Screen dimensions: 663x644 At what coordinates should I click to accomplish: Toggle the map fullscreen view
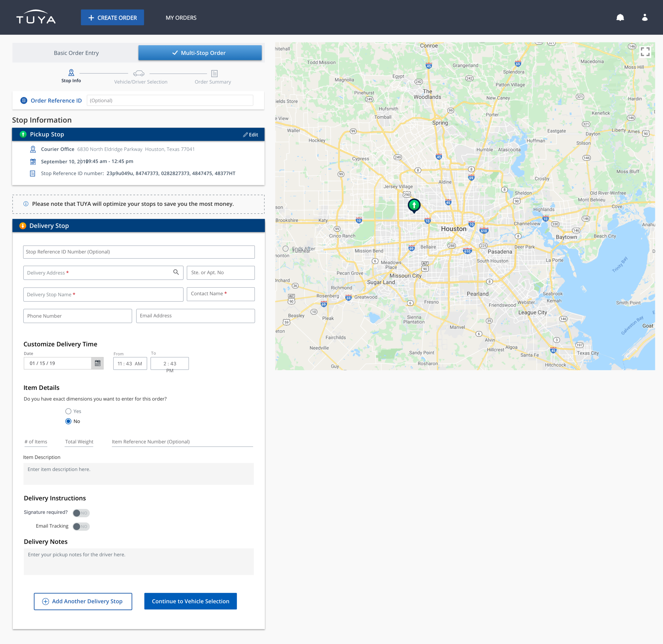tap(645, 51)
